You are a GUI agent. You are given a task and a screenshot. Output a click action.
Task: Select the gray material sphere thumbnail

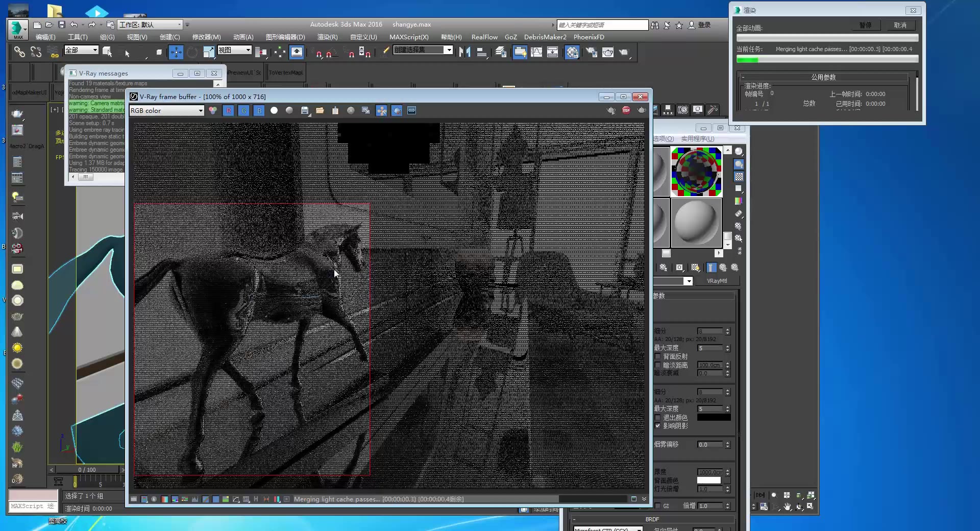(x=696, y=223)
